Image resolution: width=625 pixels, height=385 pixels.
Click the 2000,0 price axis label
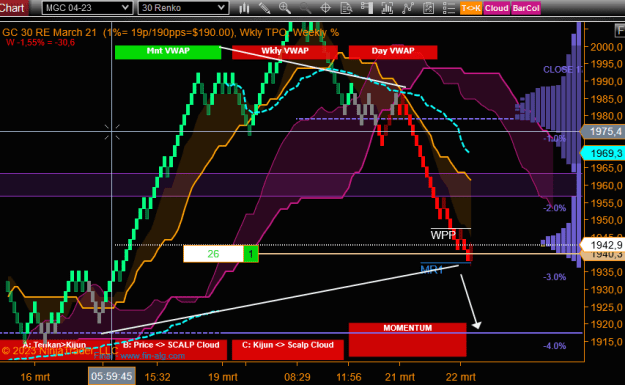pos(606,47)
